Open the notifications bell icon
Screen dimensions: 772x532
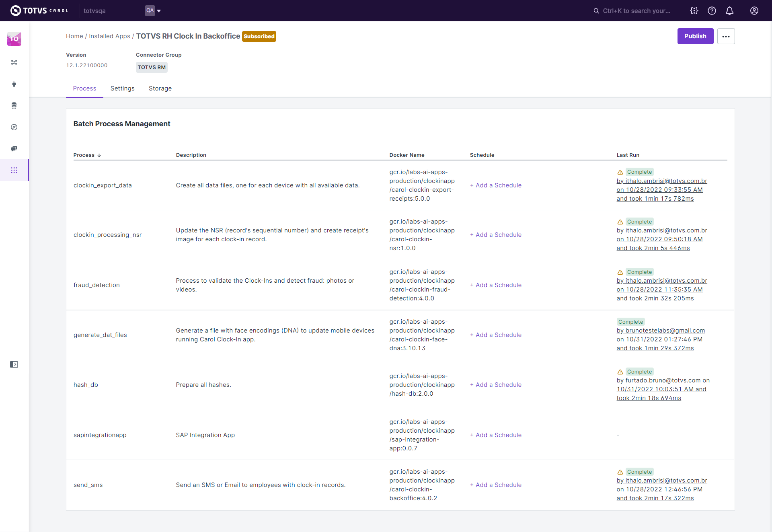(x=729, y=11)
